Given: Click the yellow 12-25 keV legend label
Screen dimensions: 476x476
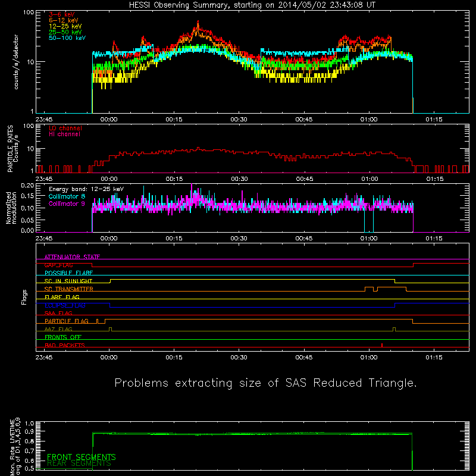Looking at the screenshot, I should [x=65, y=26].
